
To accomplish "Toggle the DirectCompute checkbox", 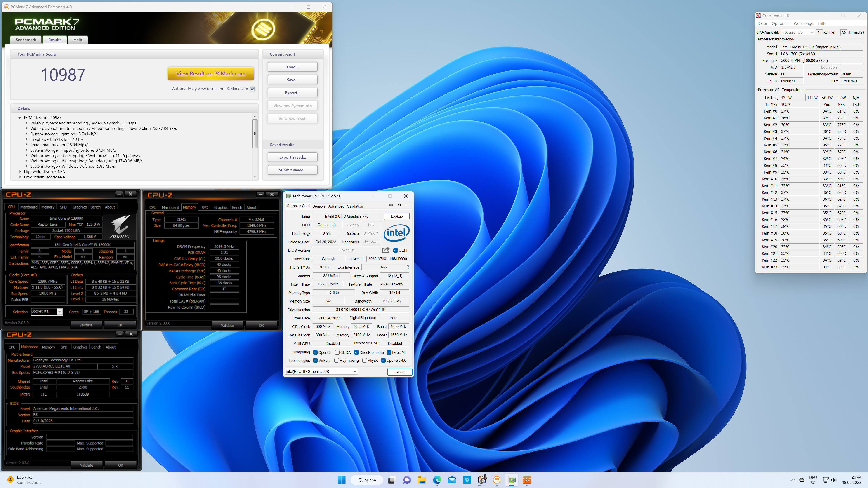I will [356, 353].
